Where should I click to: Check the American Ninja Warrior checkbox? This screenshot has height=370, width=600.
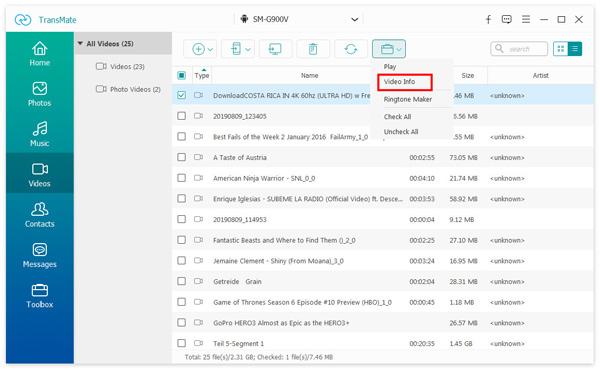181,178
